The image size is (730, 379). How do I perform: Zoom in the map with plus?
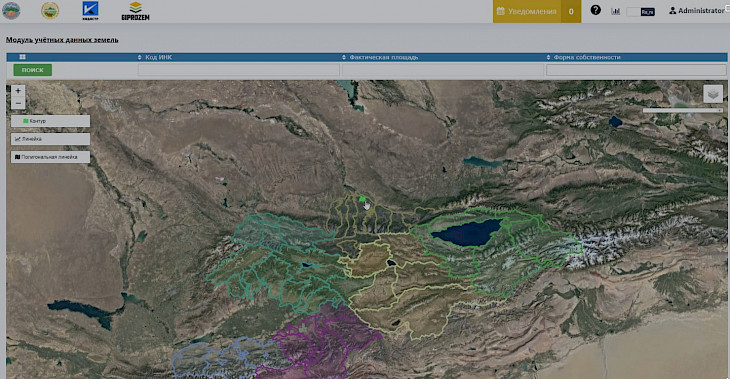[x=18, y=91]
